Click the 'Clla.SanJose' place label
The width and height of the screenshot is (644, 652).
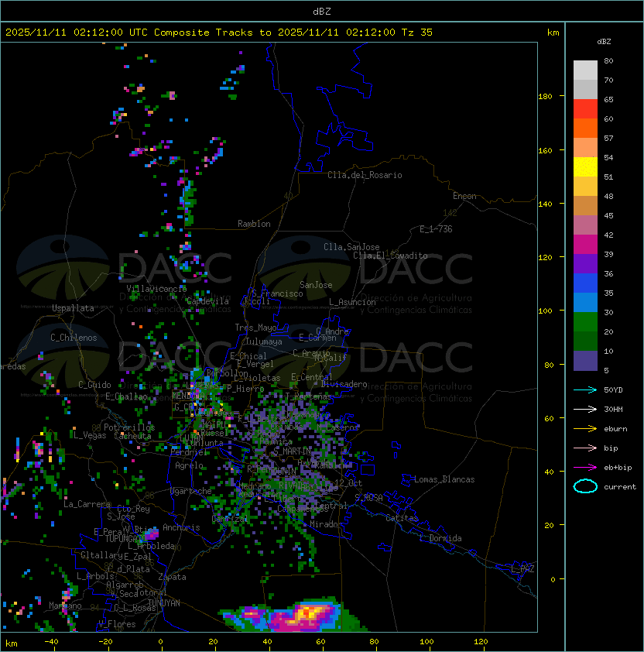pyautogui.click(x=351, y=247)
